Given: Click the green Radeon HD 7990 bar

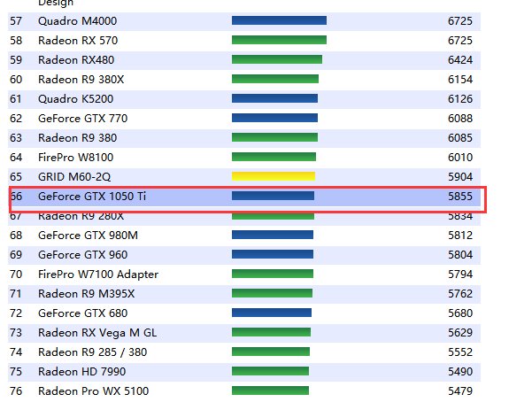Looking at the screenshot, I should [x=270, y=371].
